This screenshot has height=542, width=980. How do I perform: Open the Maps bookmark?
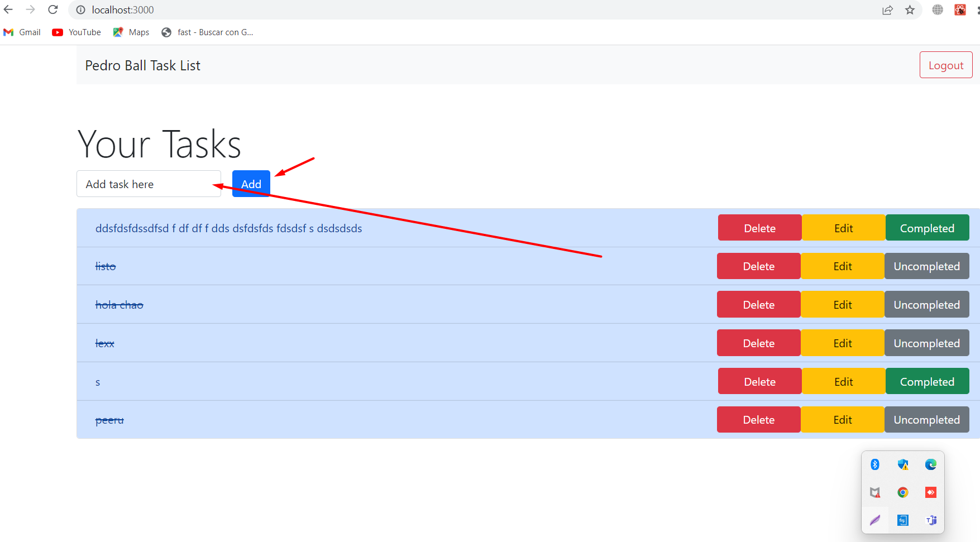coord(131,32)
